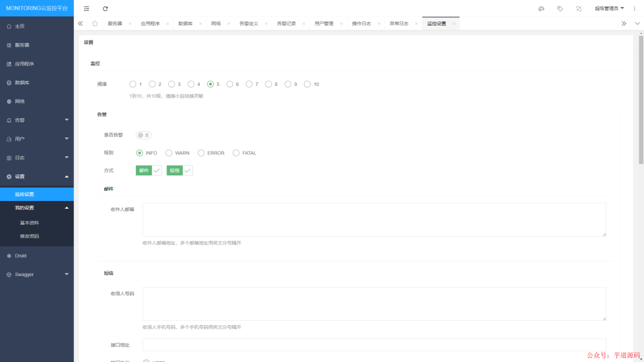Open 应用程序 in the sidebar
The image size is (644, 362).
pos(37,64)
